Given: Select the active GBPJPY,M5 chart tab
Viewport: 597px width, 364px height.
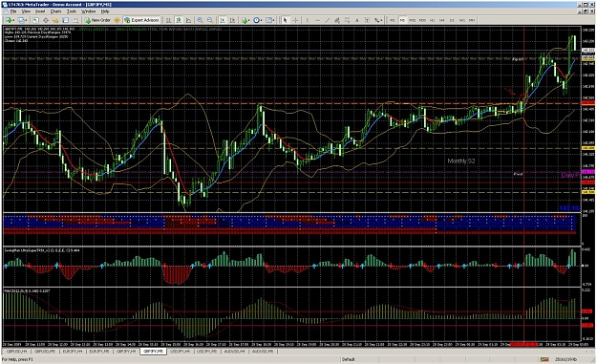Looking at the screenshot, I should 153,351.
